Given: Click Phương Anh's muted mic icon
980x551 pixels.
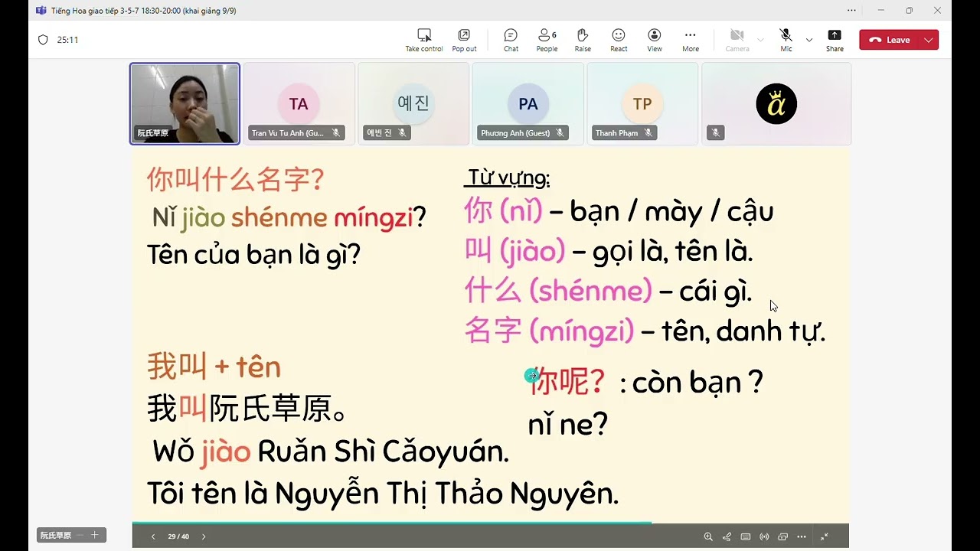Looking at the screenshot, I should pyautogui.click(x=560, y=133).
